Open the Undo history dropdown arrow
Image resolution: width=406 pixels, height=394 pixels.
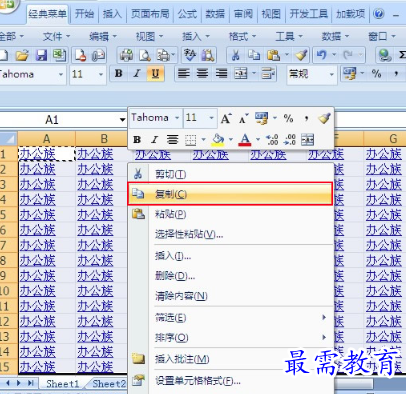pos(334,54)
